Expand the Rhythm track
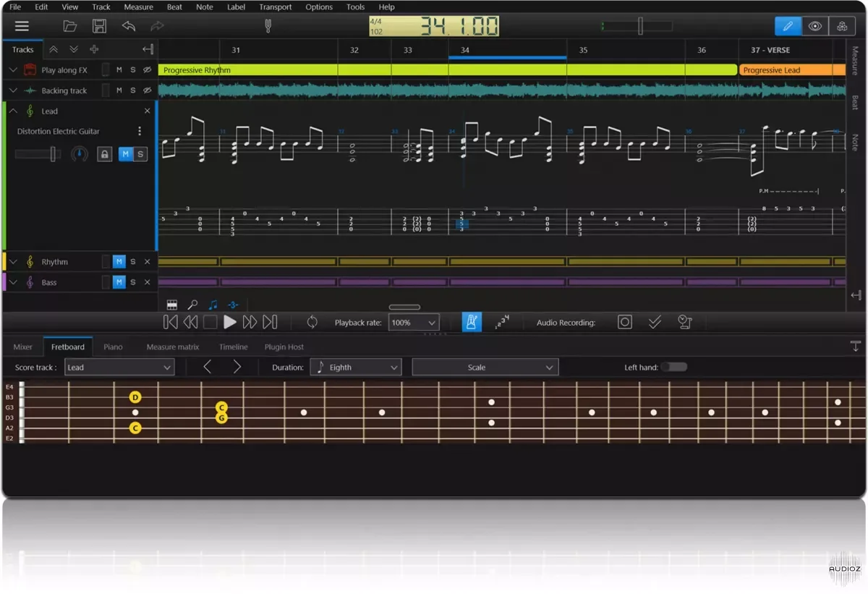This screenshot has width=868, height=594. (13, 262)
